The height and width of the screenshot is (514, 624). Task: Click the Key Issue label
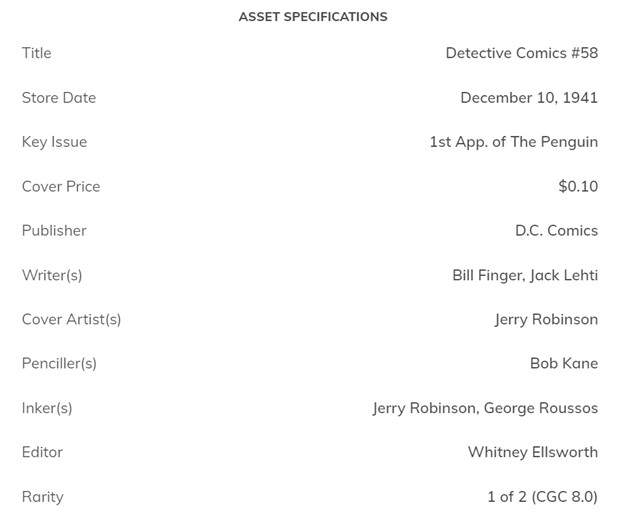coord(54,142)
